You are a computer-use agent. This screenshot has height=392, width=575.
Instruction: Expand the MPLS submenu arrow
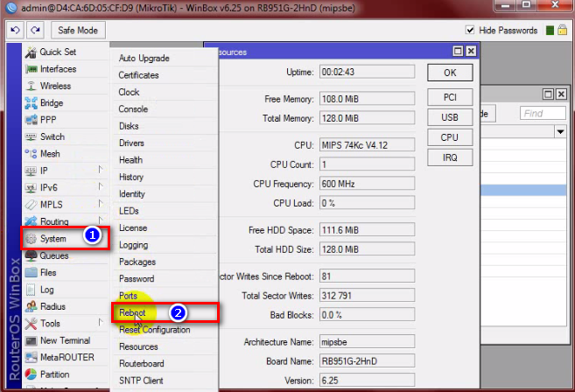[x=101, y=204]
